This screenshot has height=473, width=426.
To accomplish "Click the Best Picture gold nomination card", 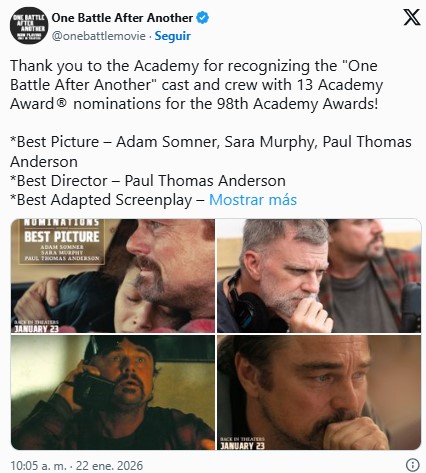I will (x=62, y=242).
